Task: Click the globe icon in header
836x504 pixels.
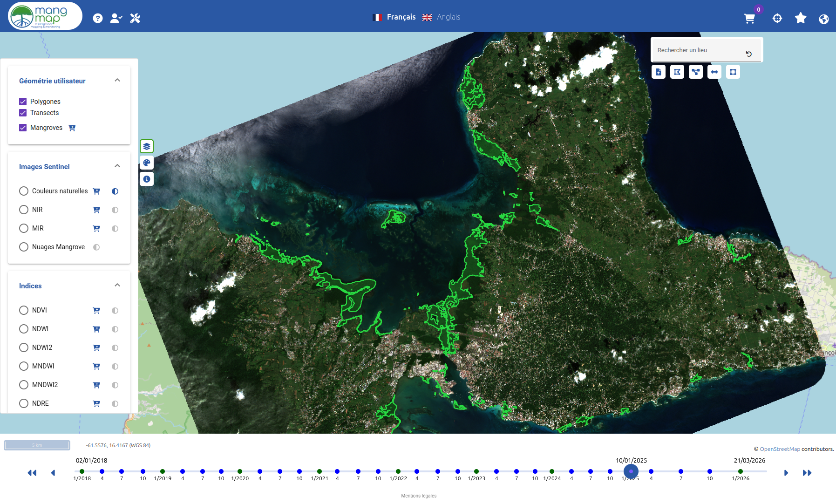Action: point(824,19)
